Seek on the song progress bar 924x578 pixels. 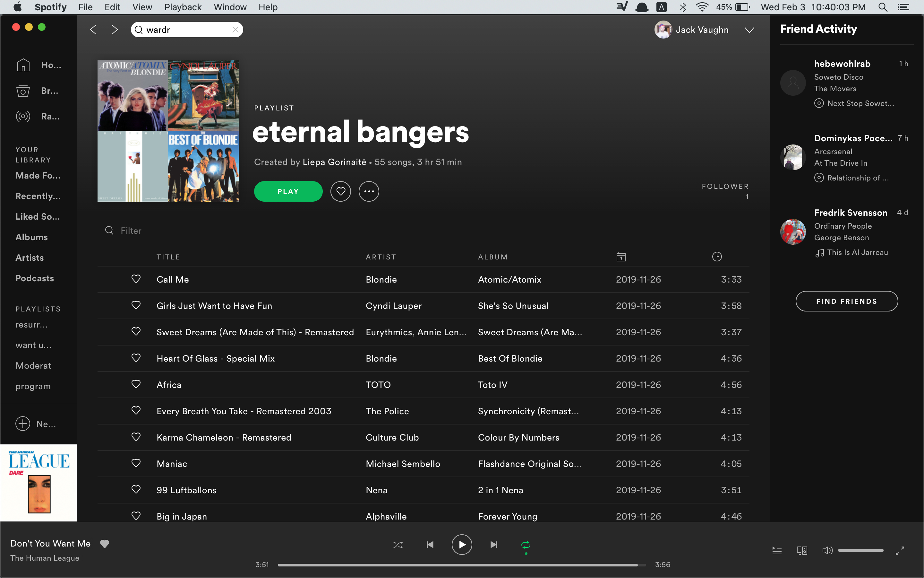(x=462, y=565)
